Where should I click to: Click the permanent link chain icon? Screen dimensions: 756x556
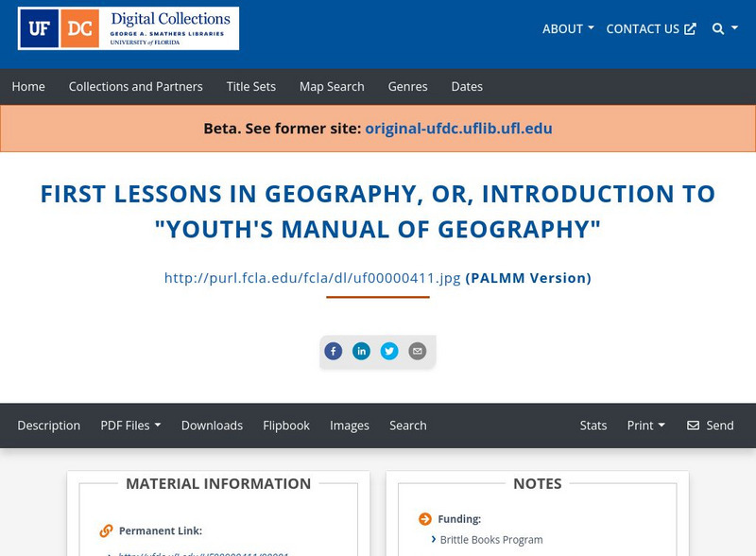pos(104,530)
